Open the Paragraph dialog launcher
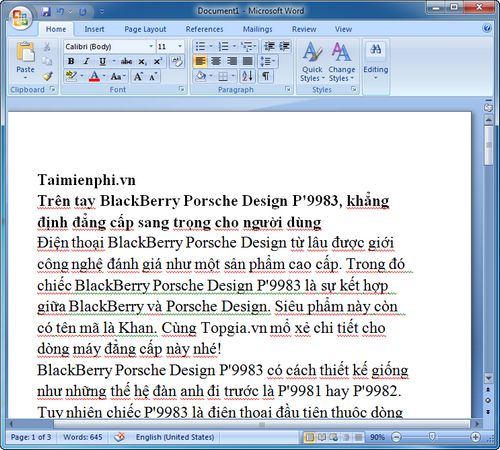The width and height of the screenshot is (500, 450). [287, 89]
